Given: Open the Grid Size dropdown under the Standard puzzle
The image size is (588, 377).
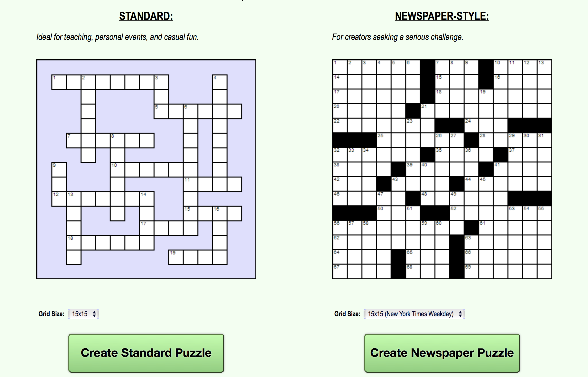Looking at the screenshot, I should pyautogui.click(x=83, y=314).
